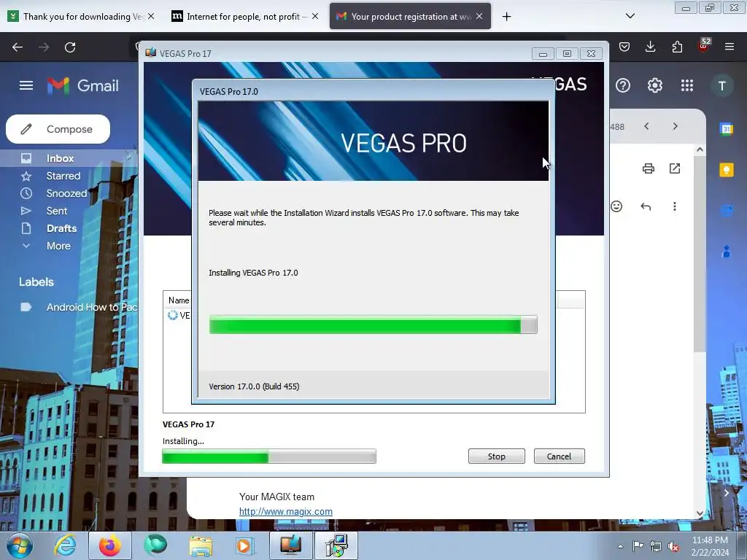Open Google Tasks in the side panel

727,211
